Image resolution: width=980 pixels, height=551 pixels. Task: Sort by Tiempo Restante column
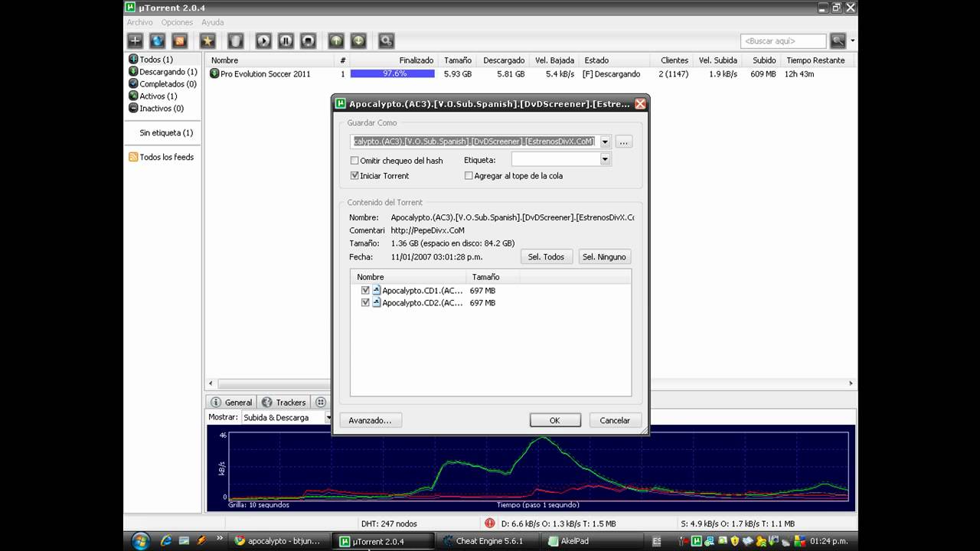(x=816, y=60)
